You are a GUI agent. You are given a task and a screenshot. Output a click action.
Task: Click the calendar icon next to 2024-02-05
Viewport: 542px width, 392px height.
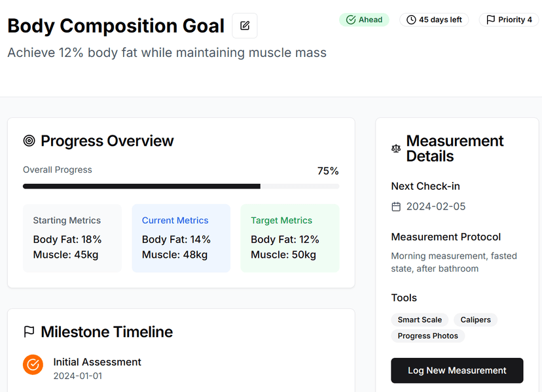pos(395,207)
